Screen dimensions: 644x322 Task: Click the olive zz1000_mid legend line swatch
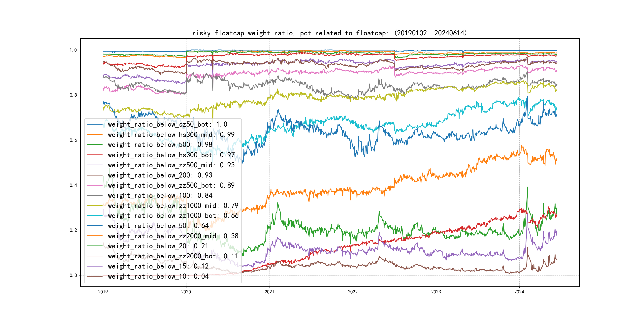point(94,206)
